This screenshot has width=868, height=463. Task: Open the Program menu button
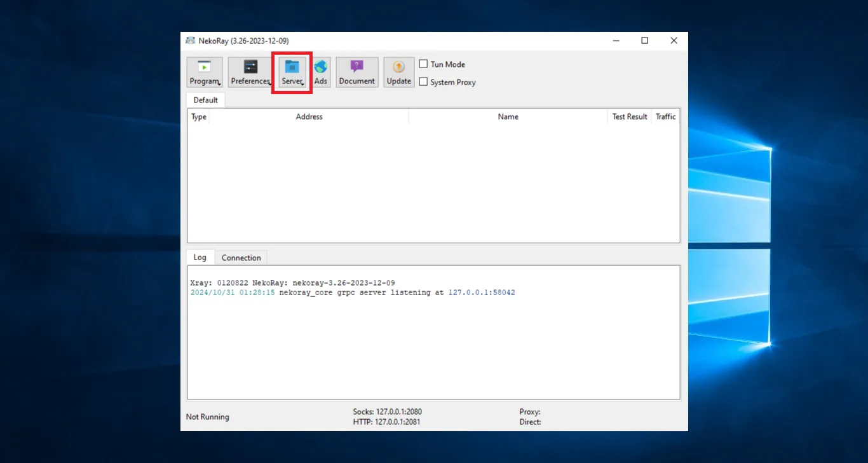(205, 72)
